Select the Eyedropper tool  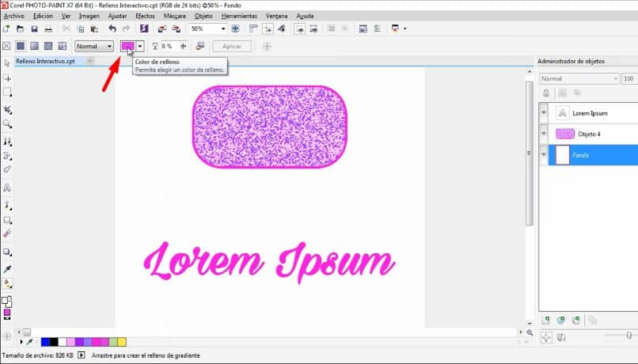point(7,269)
